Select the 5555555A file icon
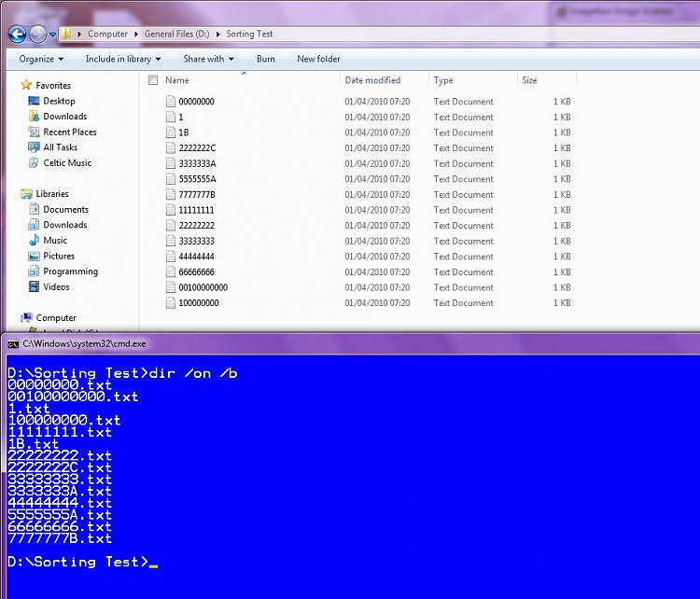The width and height of the screenshot is (700, 599). [171, 178]
